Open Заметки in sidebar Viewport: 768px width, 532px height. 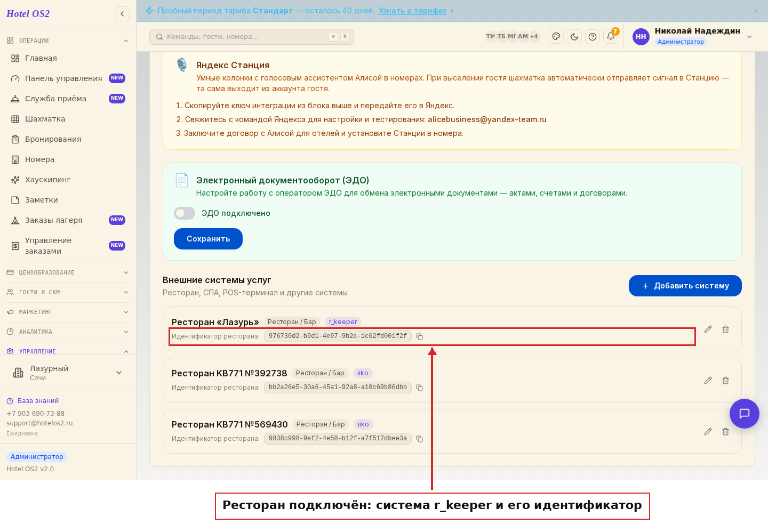(68, 200)
